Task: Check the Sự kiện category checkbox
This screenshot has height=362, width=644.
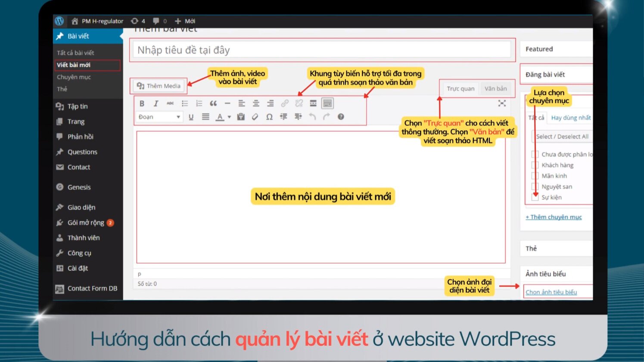Action: 534,197
